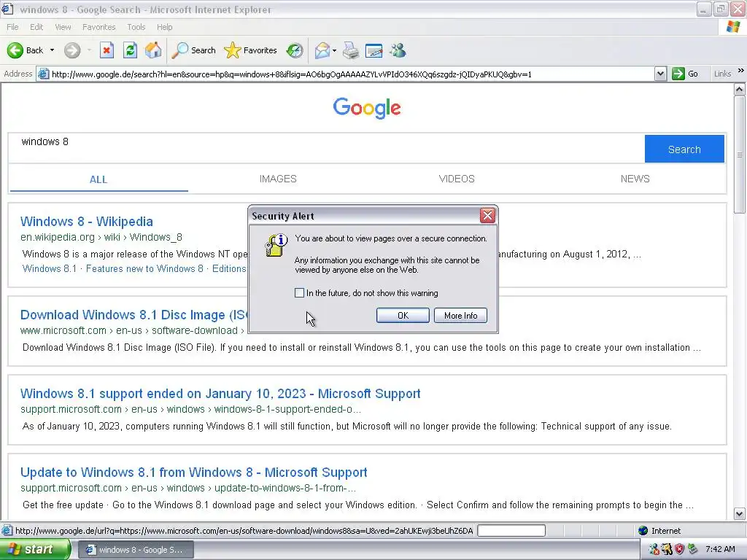Click the Google logo
Screen dimensions: 747x560
click(367, 108)
